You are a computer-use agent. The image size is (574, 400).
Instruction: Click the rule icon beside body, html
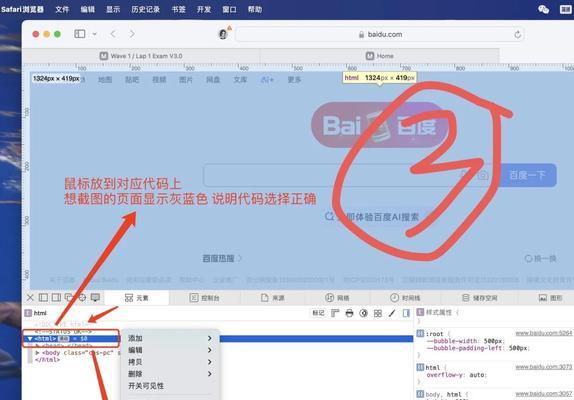420,394
